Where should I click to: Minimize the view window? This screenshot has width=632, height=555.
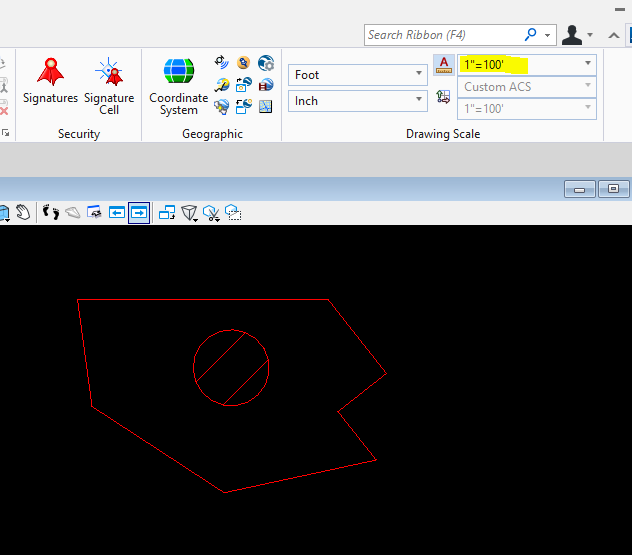[580, 189]
